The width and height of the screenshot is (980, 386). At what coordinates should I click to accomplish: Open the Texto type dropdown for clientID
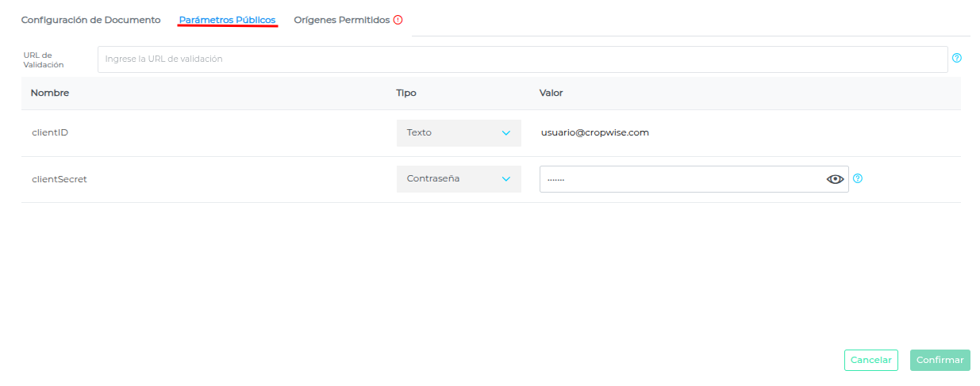[458, 133]
